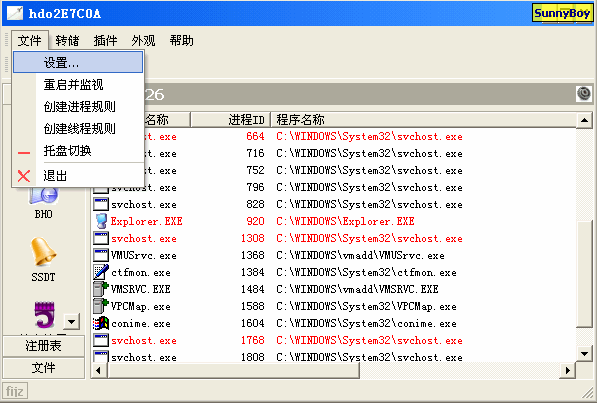Image resolution: width=597 pixels, height=403 pixels.
Task: Click the horizontal scrollbar left arrow
Action: click(x=99, y=370)
